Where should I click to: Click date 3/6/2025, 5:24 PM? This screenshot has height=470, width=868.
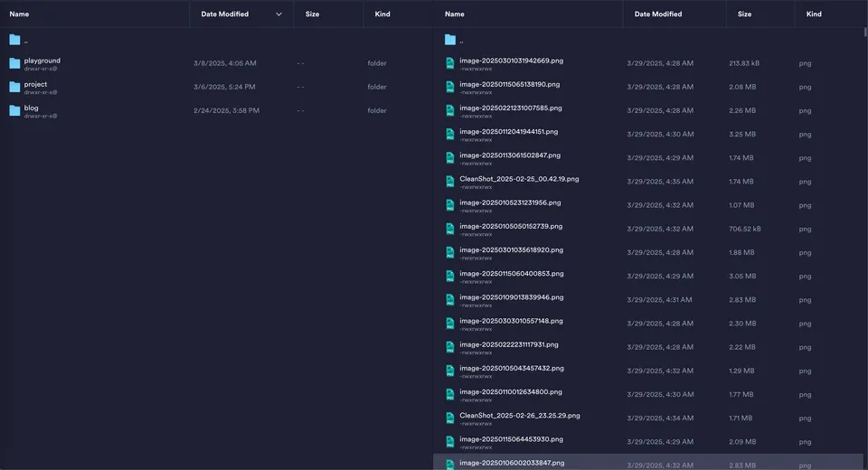tap(224, 87)
